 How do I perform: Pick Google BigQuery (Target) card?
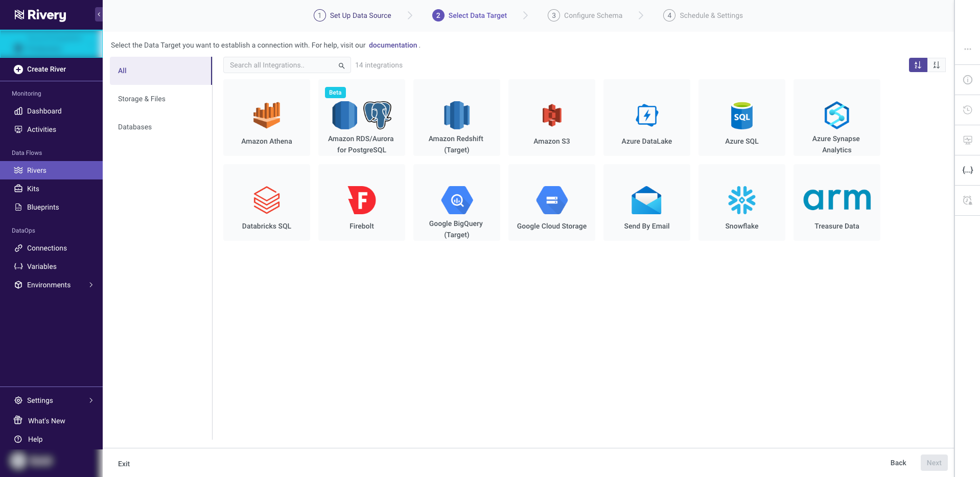click(457, 202)
